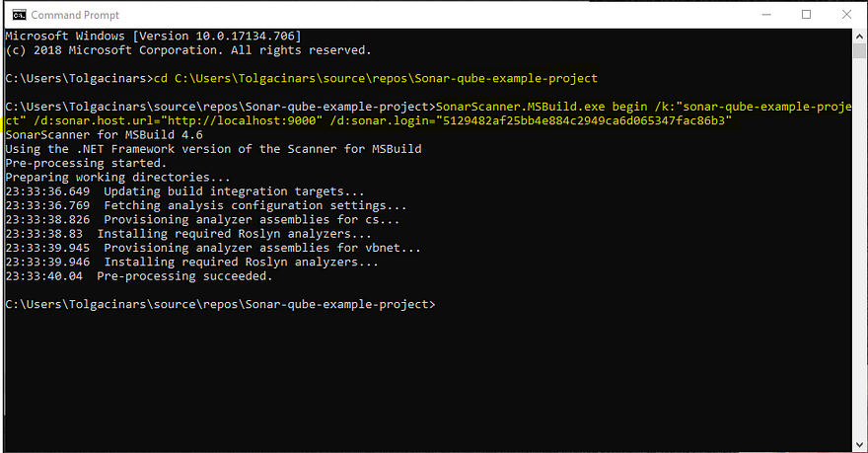Screen dimensions: 868x453
Task: Click the scrollbar down arrow
Action: pyautogui.click(x=859, y=445)
